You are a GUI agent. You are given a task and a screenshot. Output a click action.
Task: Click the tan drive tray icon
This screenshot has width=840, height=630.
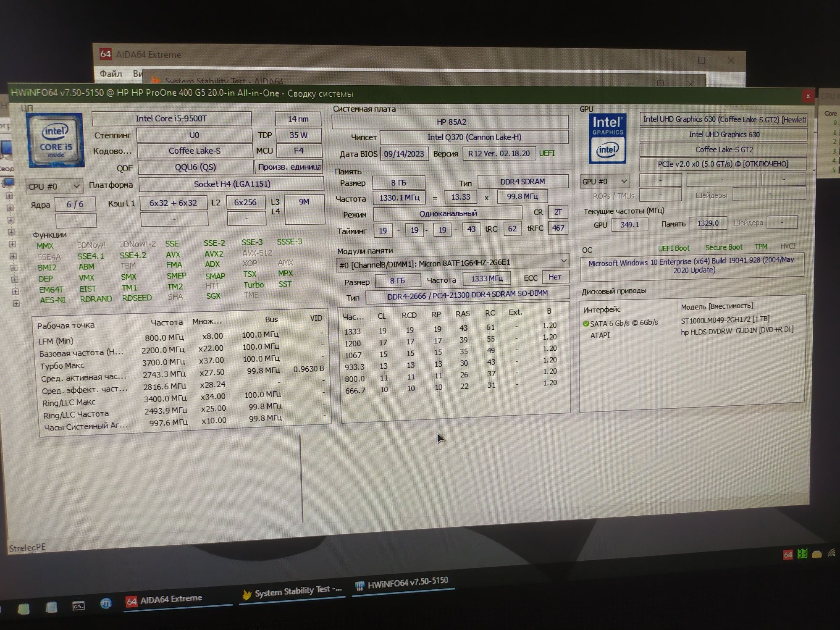click(817, 554)
